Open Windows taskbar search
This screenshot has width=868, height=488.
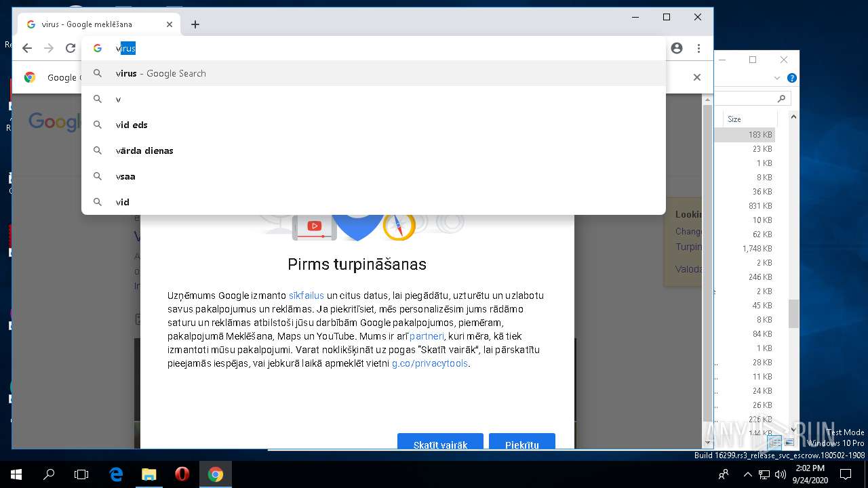click(x=49, y=474)
